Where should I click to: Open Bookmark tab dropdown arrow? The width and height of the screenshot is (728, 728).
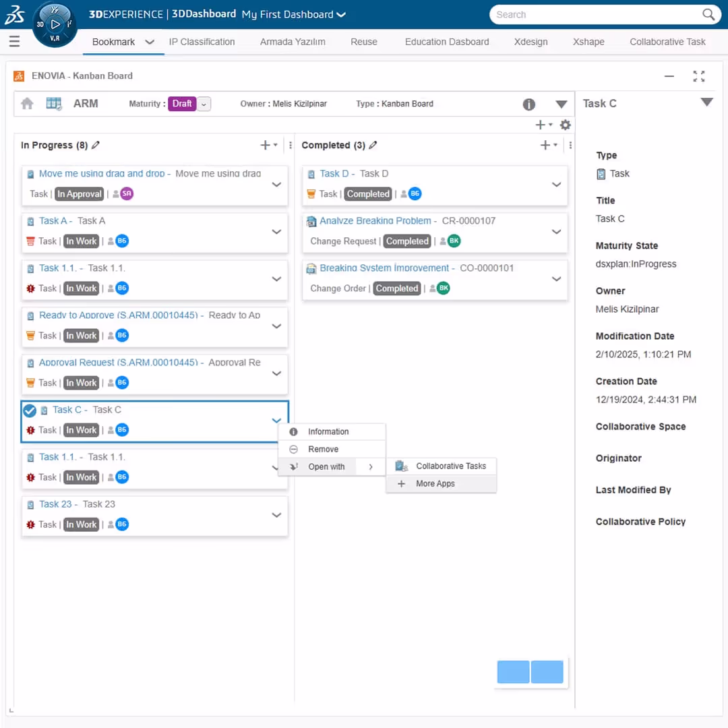coord(150,42)
